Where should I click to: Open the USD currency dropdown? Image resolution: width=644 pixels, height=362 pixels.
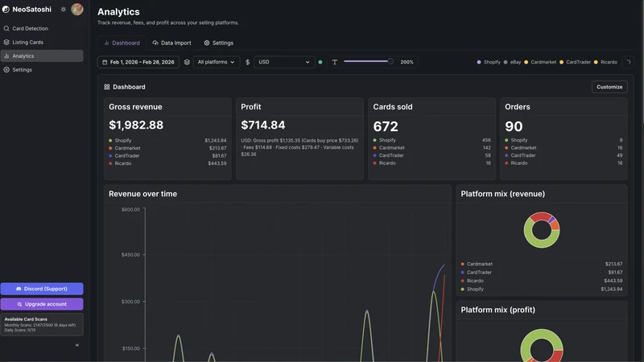click(x=284, y=62)
